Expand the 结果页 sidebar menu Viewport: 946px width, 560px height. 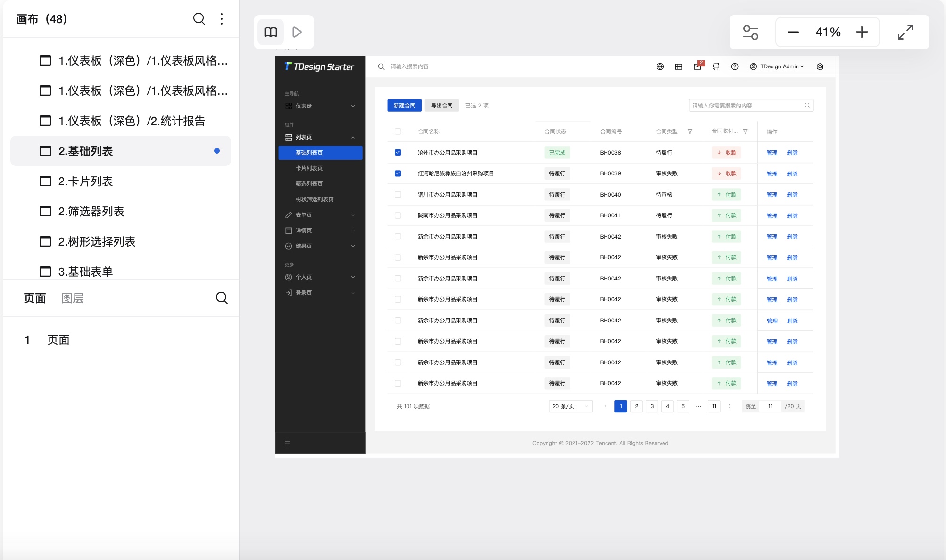pos(320,246)
